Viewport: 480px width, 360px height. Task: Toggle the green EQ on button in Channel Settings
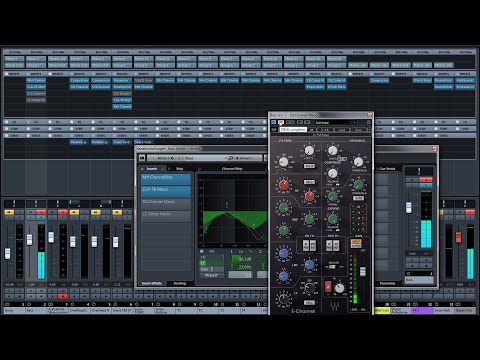click(x=203, y=263)
